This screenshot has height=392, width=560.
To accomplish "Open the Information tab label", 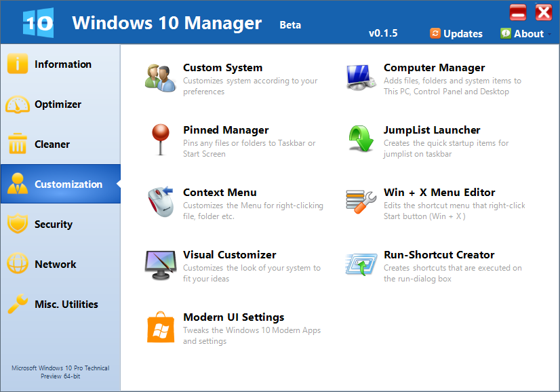I will pos(63,64).
